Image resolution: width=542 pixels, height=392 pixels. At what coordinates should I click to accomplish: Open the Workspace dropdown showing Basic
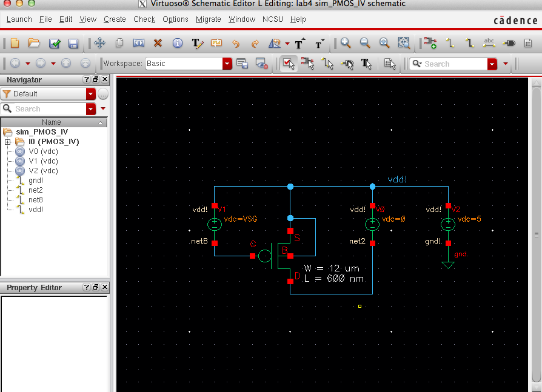[x=227, y=64]
